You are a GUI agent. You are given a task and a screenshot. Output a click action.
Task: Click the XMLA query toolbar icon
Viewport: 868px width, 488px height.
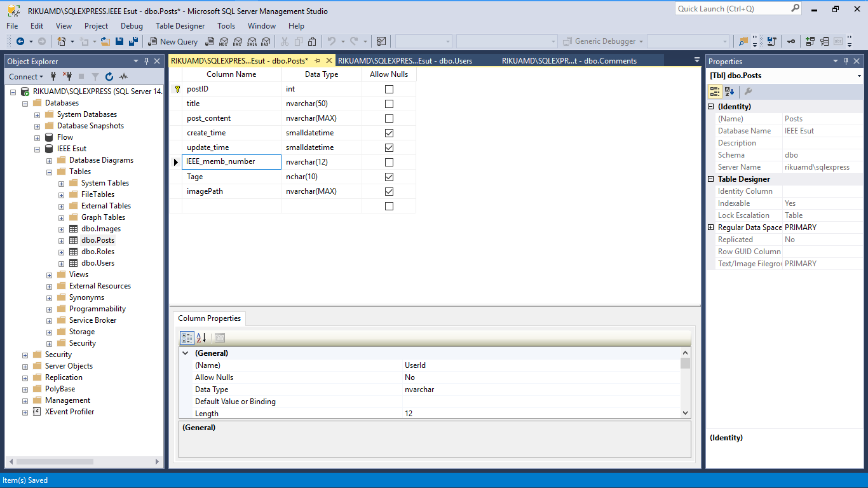(x=252, y=41)
